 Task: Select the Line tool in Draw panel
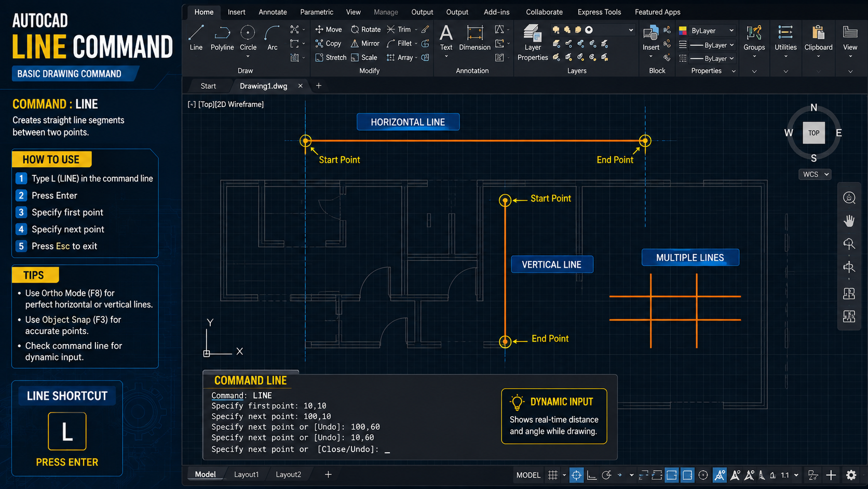[196, 37]
